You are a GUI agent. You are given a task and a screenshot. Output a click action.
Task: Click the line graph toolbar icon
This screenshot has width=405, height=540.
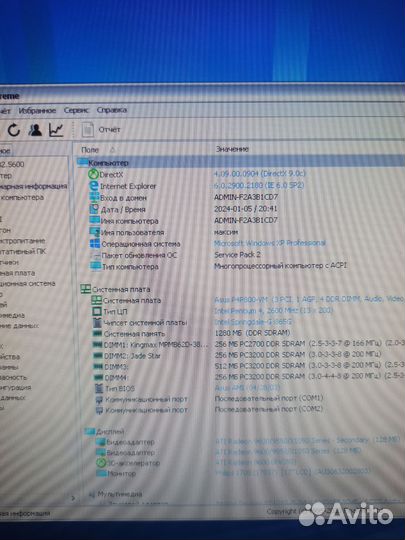pos(56,129)
